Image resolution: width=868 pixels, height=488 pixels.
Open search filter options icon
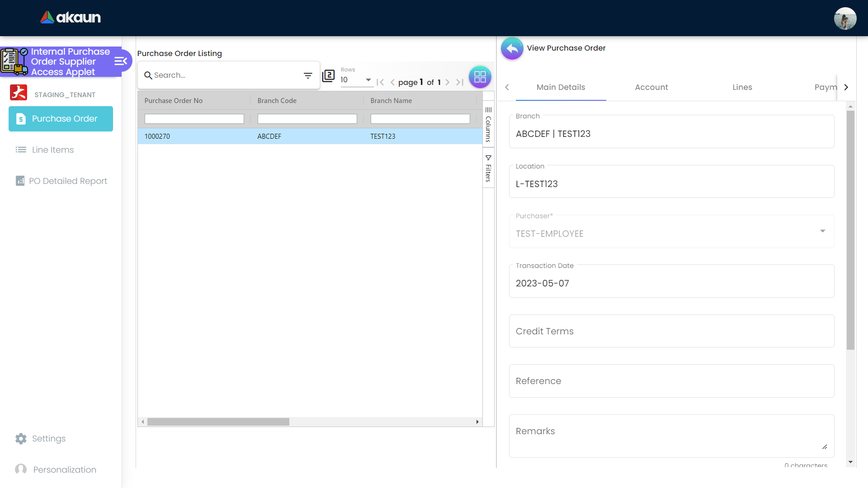click(308, 75)
